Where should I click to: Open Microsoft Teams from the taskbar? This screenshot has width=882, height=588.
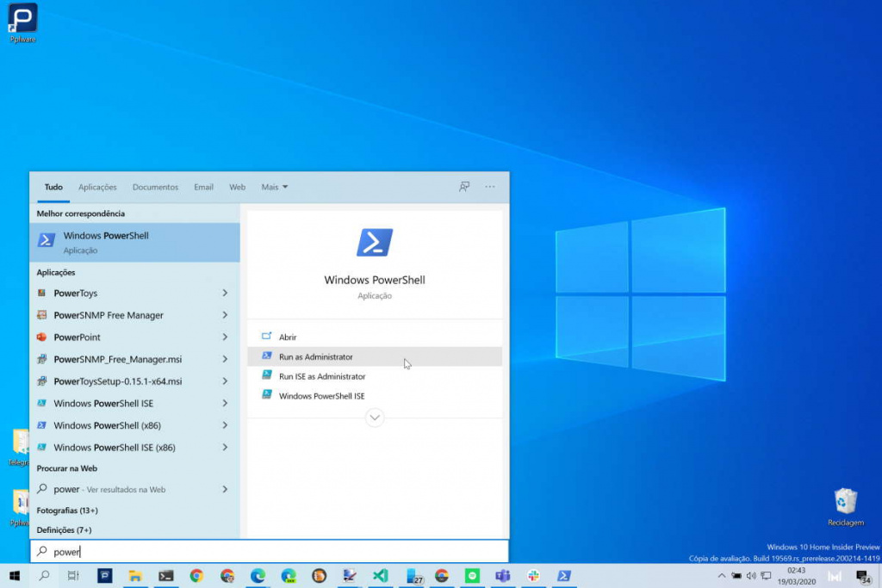click(x=505, y=577)
